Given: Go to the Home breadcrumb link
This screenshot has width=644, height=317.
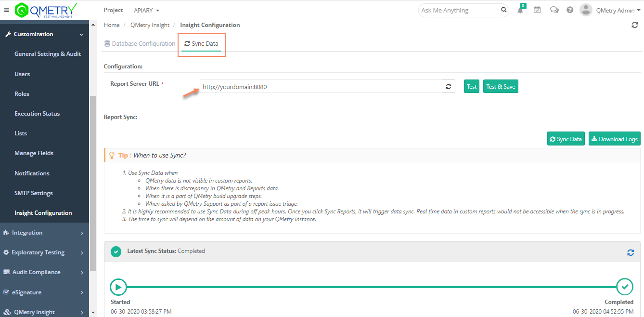Looking at the screenshot, I should [112, 25].
